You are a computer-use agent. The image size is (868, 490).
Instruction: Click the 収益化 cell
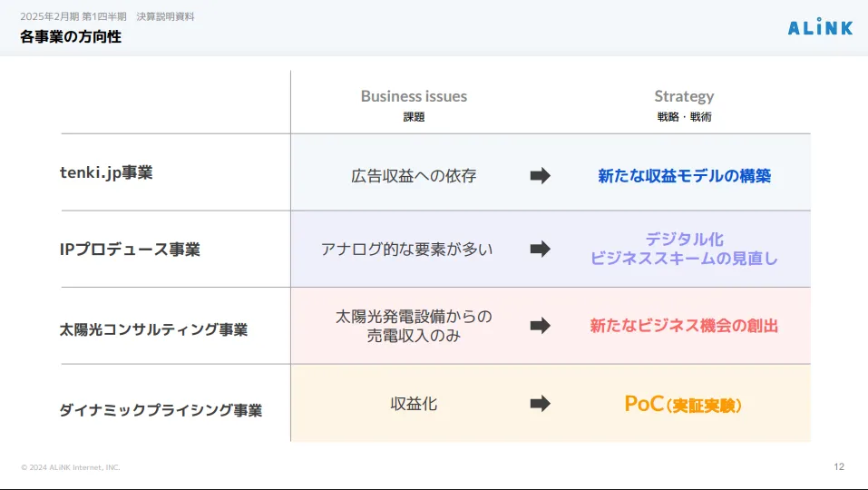pos(414,404)
